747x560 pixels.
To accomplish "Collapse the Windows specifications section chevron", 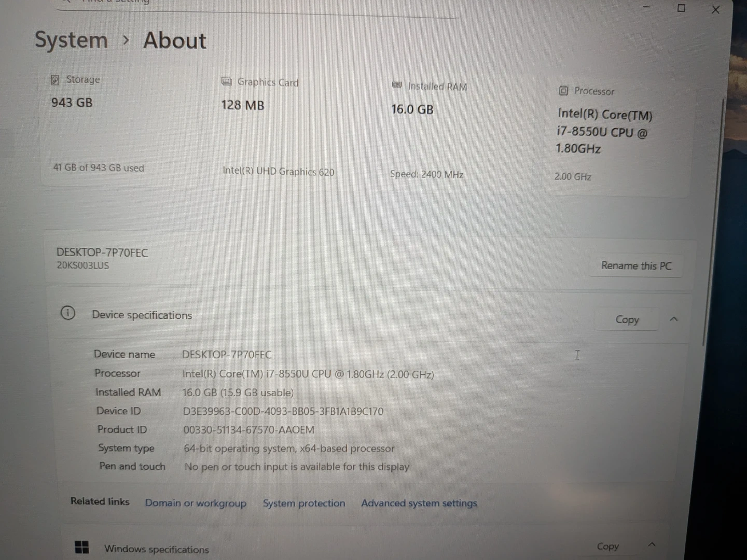I will [652, 544].
